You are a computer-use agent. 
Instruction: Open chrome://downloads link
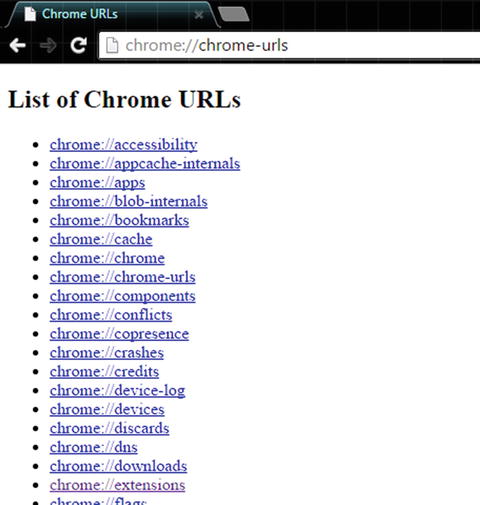(118, 466)
